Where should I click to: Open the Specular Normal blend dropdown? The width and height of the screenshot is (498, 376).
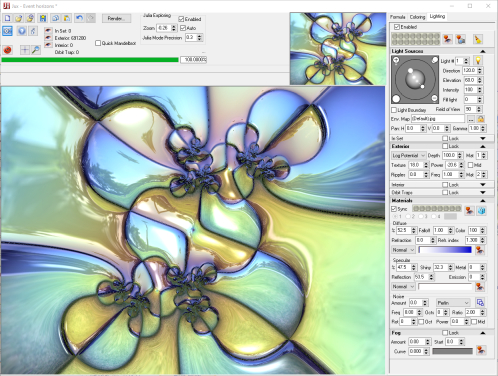[x=403, y=286]
